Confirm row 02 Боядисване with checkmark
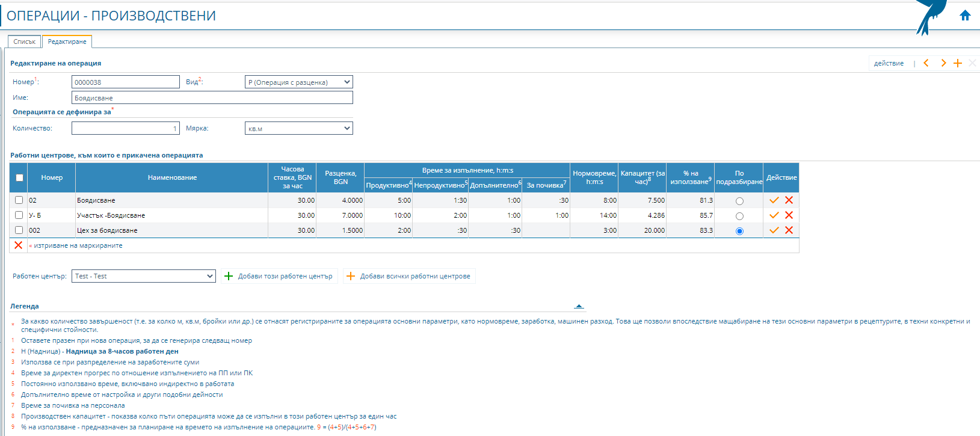 (774, 200)
